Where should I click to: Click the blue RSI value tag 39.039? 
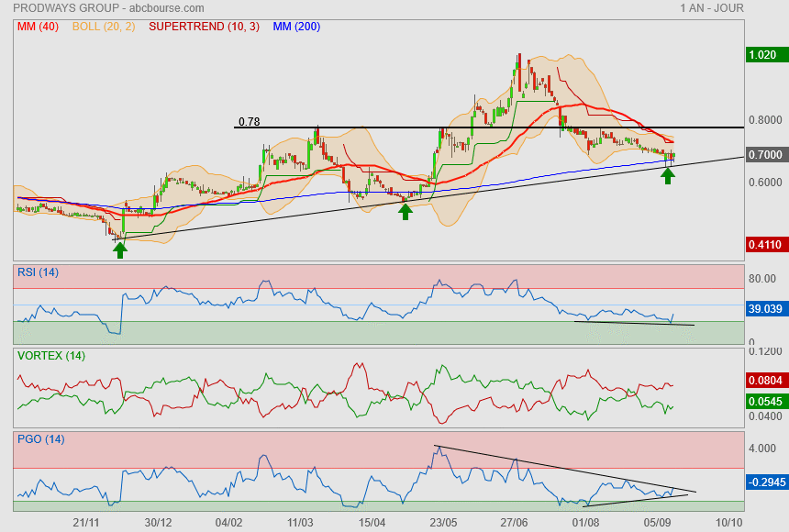[x=764, y=309]
